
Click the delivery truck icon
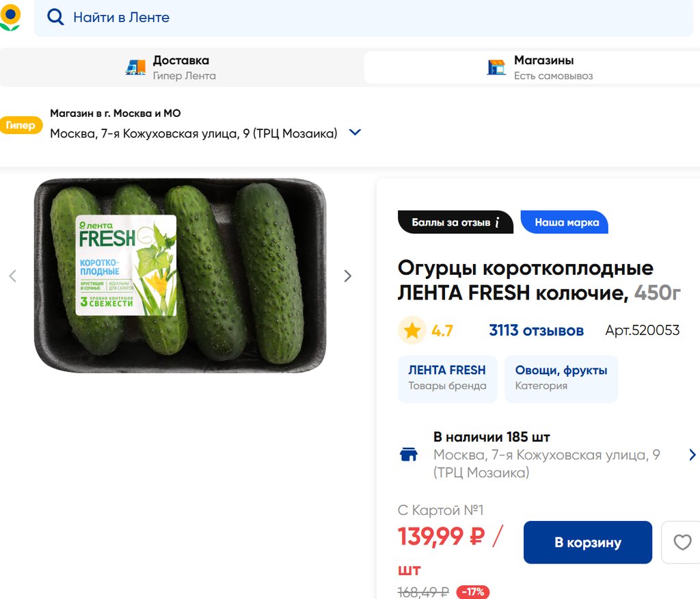[x=136, y=67]
